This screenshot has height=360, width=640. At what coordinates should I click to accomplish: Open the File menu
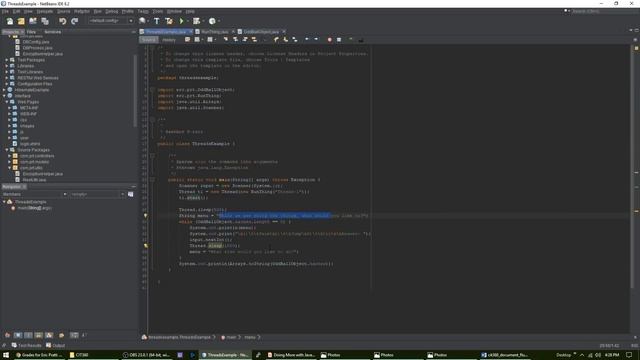(5, 11)
